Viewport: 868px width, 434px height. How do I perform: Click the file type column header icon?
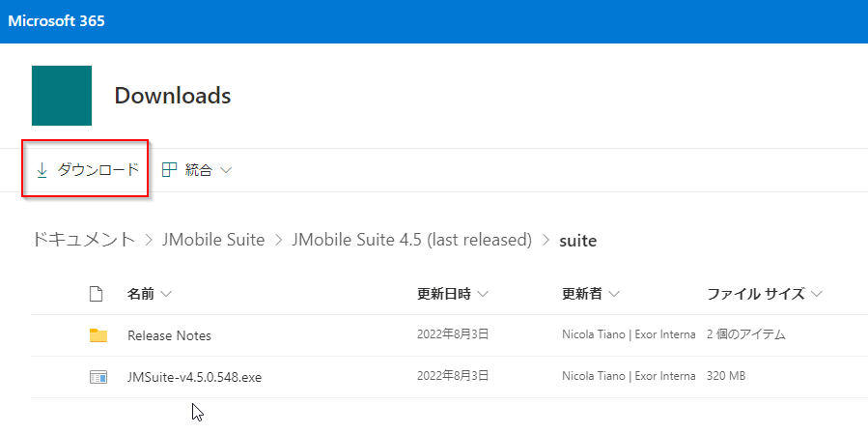(97, 294)
